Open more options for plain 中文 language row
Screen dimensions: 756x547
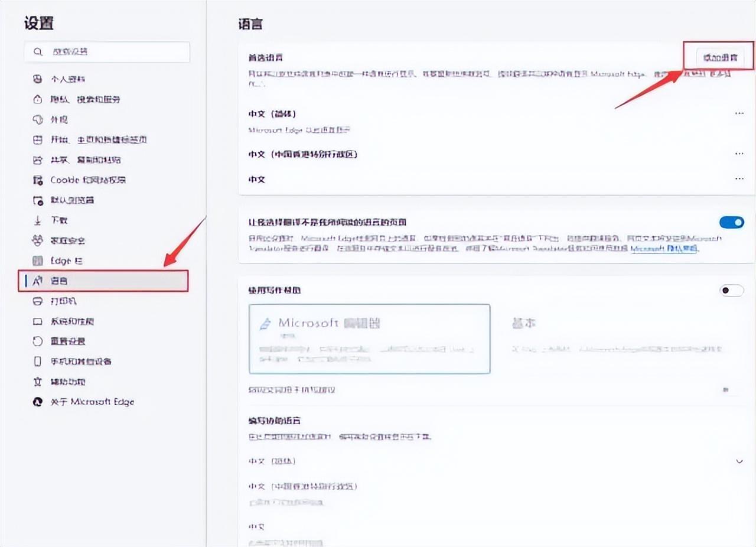click(739, 178)
